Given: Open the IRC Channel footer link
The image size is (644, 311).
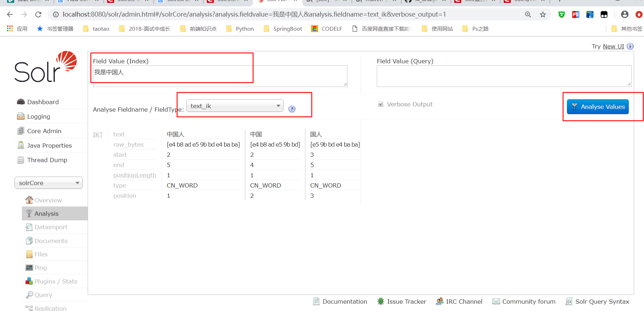Looking at the screenshot, I should [x=464, y=301].
